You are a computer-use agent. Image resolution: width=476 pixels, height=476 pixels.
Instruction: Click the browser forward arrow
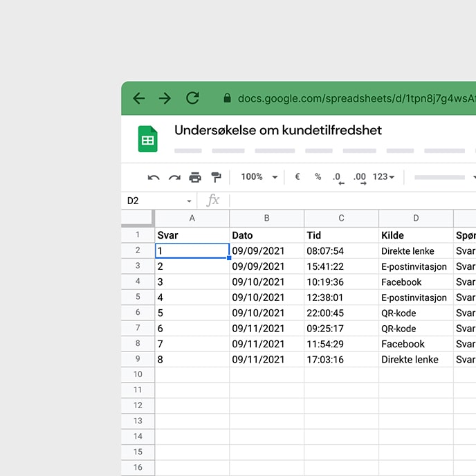(165, 98)
